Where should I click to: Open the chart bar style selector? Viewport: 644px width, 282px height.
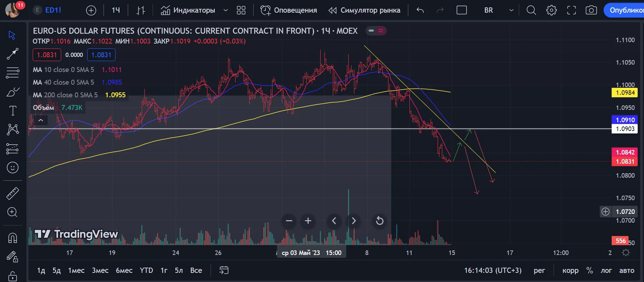[141, 11]
